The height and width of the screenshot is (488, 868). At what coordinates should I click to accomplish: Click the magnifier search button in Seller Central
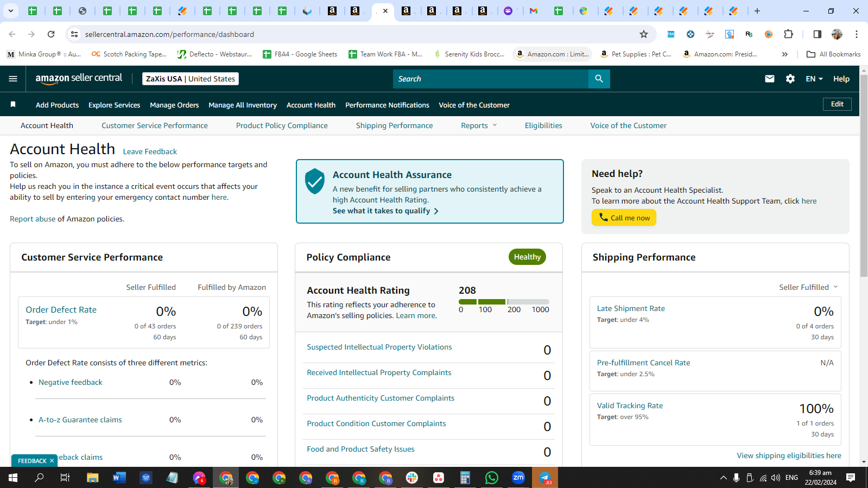pyautogui.click(x=599, y=79)
